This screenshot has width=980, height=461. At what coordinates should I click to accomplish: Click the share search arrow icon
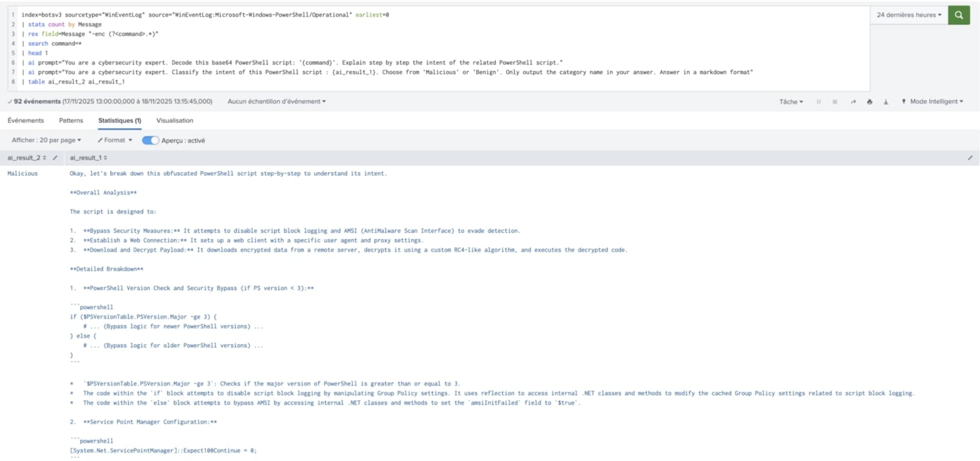[853, 102]
